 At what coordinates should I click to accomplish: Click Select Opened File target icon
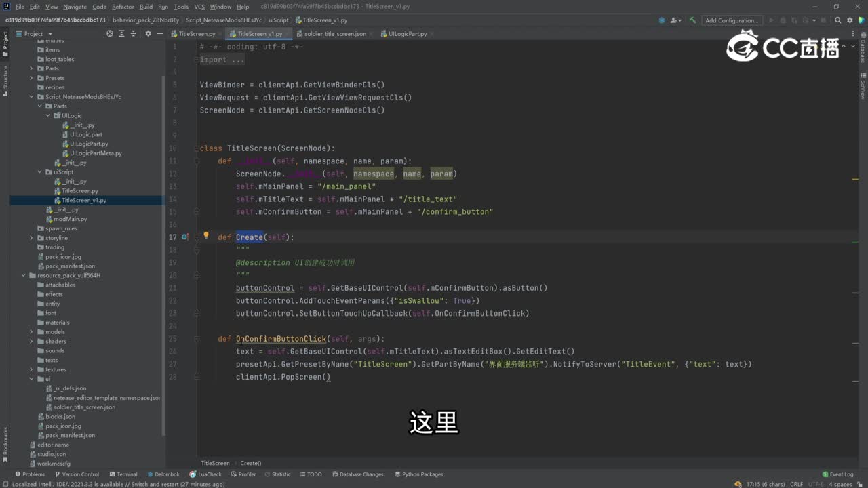110,33
